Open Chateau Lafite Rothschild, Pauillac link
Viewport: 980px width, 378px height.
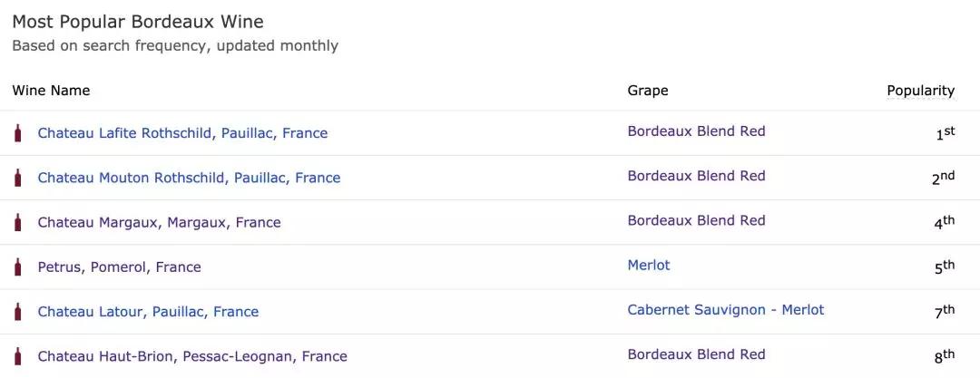[x=182, y=133]
